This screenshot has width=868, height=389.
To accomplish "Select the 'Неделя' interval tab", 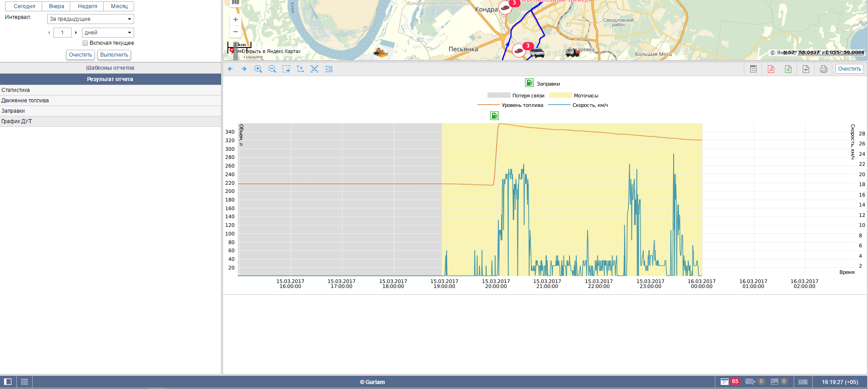I will coord(87,6).
